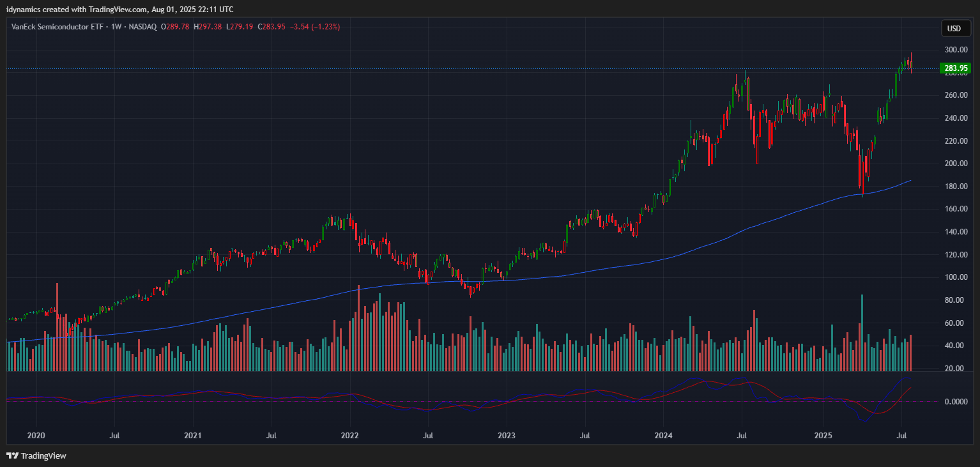Click the 300.00 price axis label

pyautogui.click(x=955, y=50)
